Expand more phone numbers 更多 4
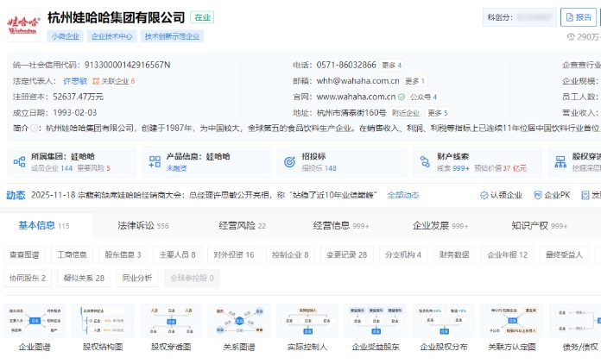601x364 pixels. [392, 65]
